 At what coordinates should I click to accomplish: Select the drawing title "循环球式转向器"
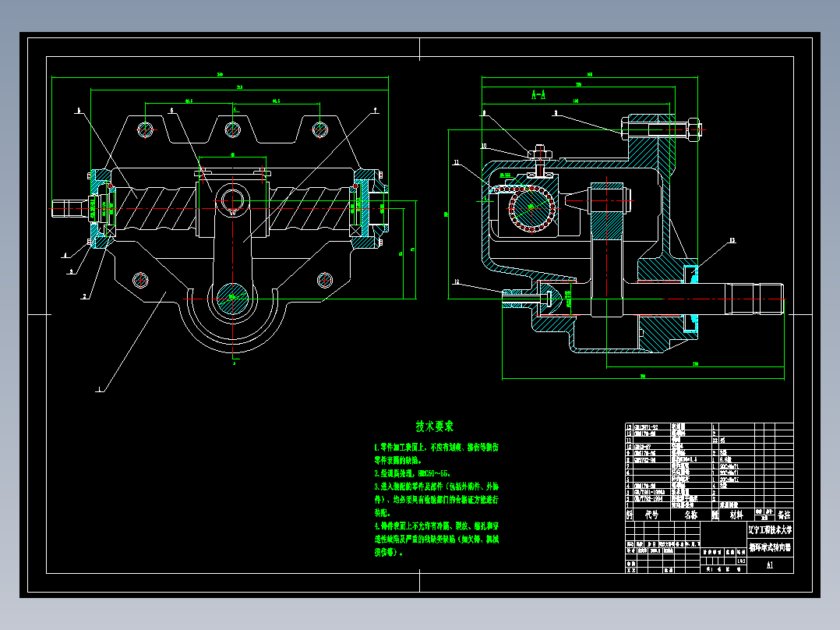tap(770, 547)
